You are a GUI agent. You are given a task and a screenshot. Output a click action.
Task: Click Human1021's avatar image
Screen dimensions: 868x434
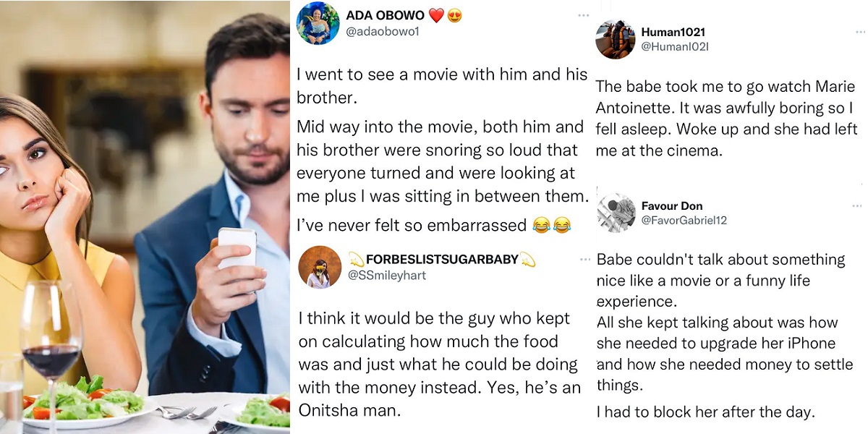click(x=615, y=39)
